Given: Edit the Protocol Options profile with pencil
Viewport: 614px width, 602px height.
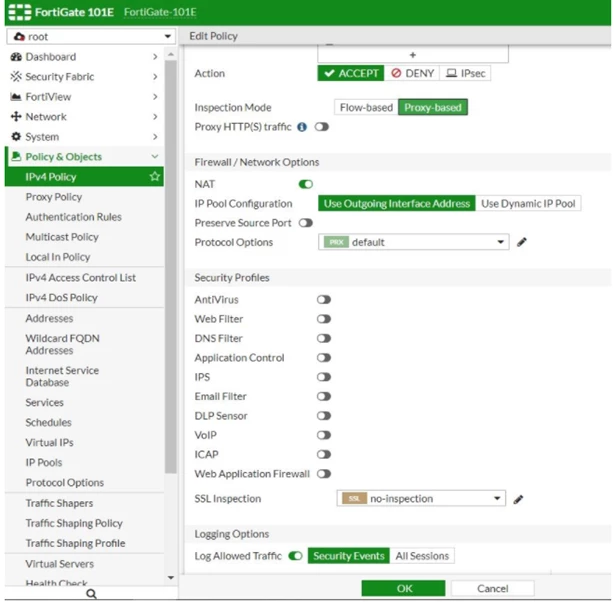Looking at the screenshot, I should point(522,242).
